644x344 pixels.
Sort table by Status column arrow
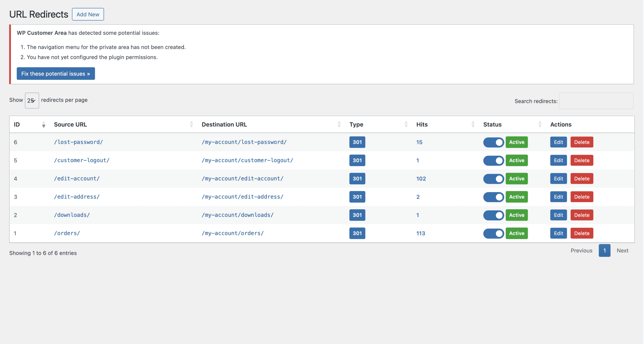[x=540, y=124]
